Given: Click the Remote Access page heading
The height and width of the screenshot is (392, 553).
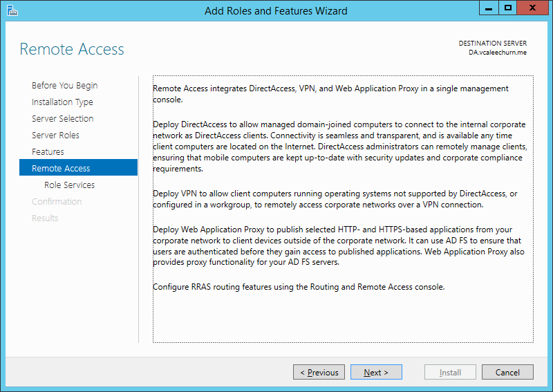Looking at the screenshot, I should [72, 49].
